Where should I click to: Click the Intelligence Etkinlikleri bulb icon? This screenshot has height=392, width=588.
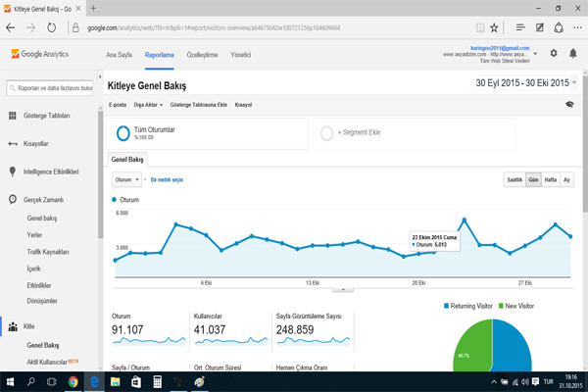13,171
